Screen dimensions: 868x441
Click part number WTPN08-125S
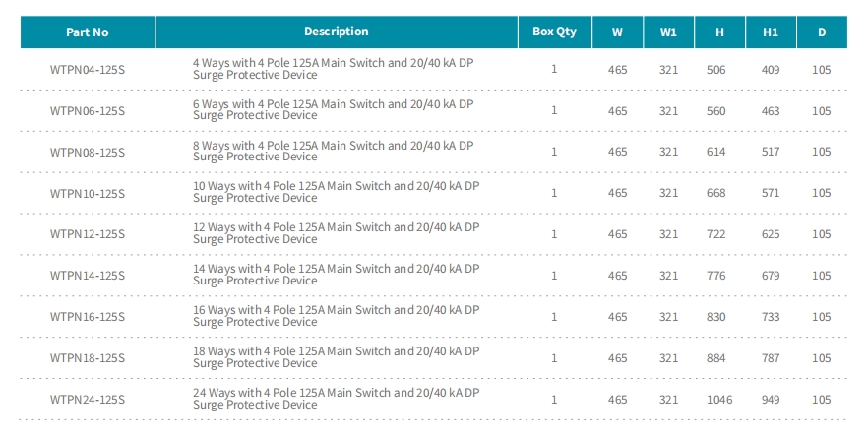[x=88, y=152]
